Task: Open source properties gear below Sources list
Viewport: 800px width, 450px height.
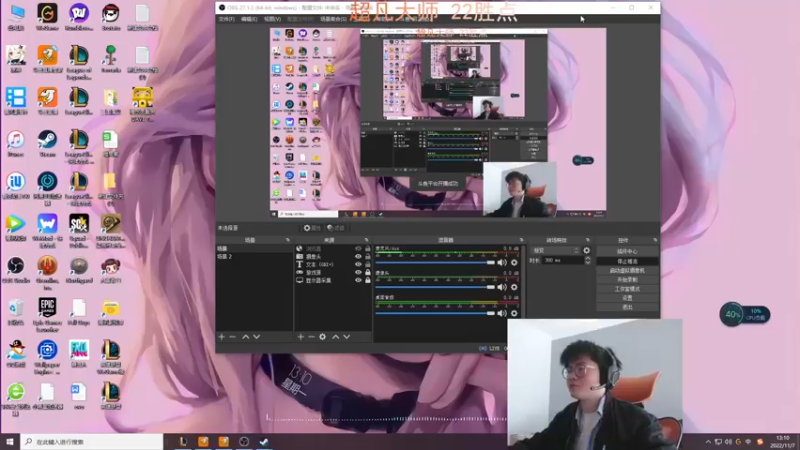Action: (322, 337)
